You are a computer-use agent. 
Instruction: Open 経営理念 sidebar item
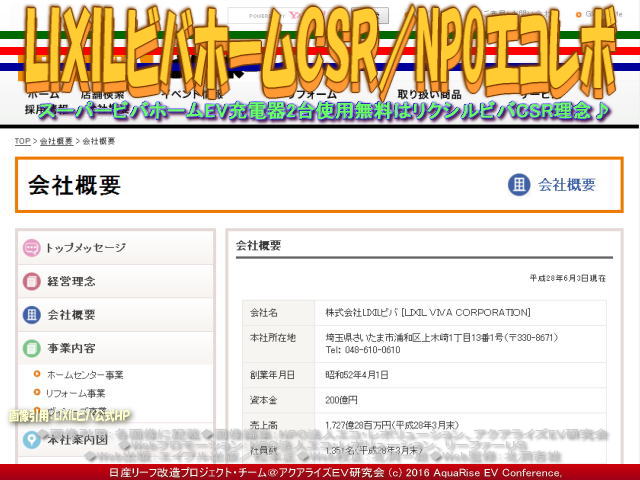click(116, 281)
